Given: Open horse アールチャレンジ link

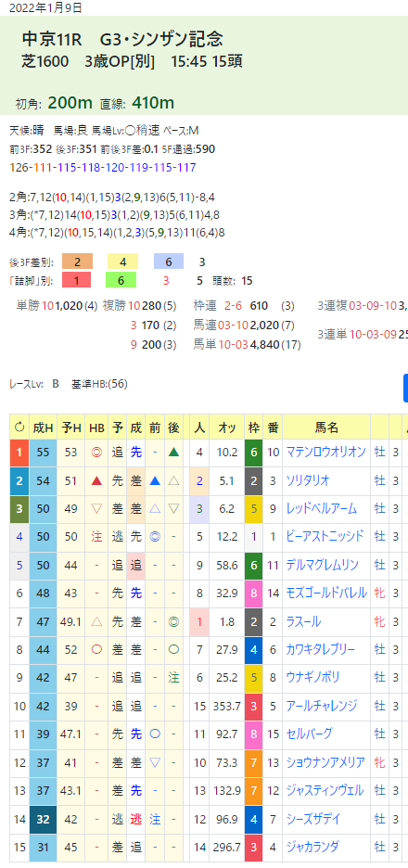Looking at the screenshot, I should [x=321, y=705].
